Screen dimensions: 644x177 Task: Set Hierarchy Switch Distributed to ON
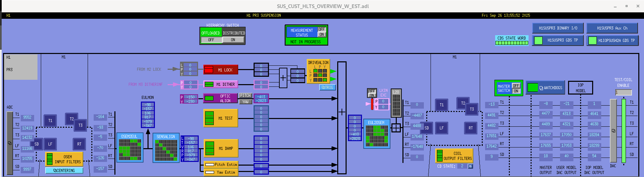tap(233, 40)
